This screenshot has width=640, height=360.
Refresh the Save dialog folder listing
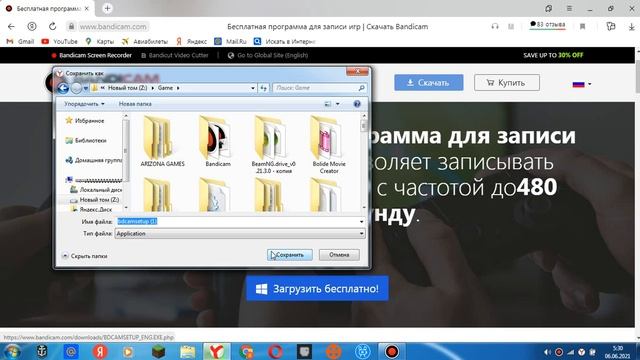(264, 88)
